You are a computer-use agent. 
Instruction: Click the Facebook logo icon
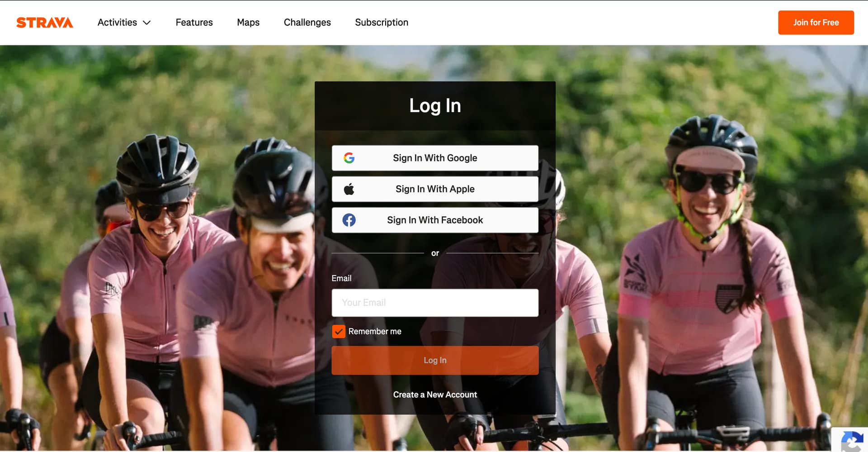349,220
